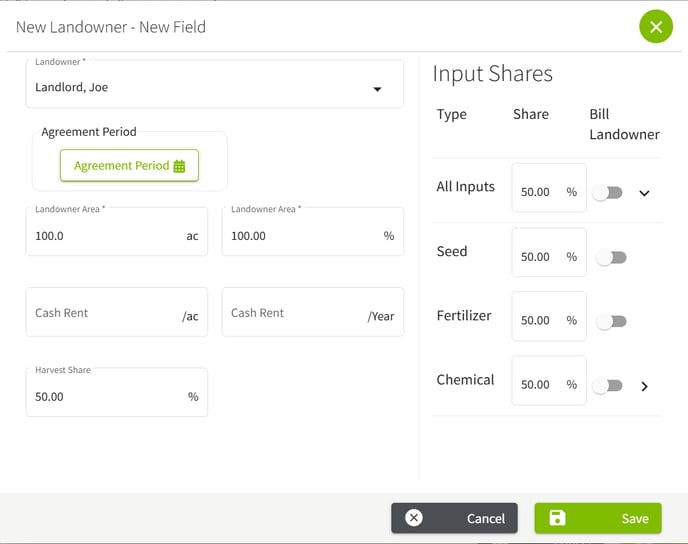The width and height of the screenshot is (688, 544).
Task: Edit the Seed share percentage field
Action: (539, 257)
